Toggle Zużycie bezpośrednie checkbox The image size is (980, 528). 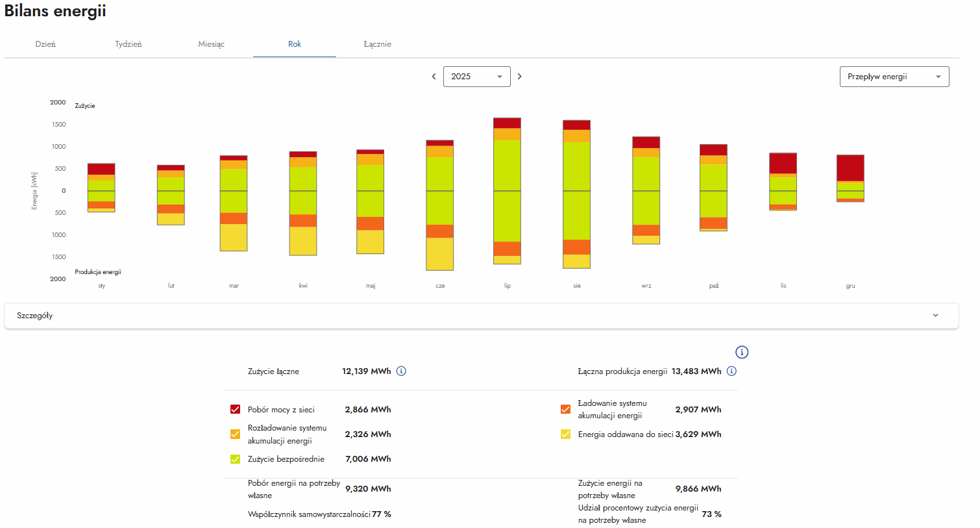tap(236, 459)
